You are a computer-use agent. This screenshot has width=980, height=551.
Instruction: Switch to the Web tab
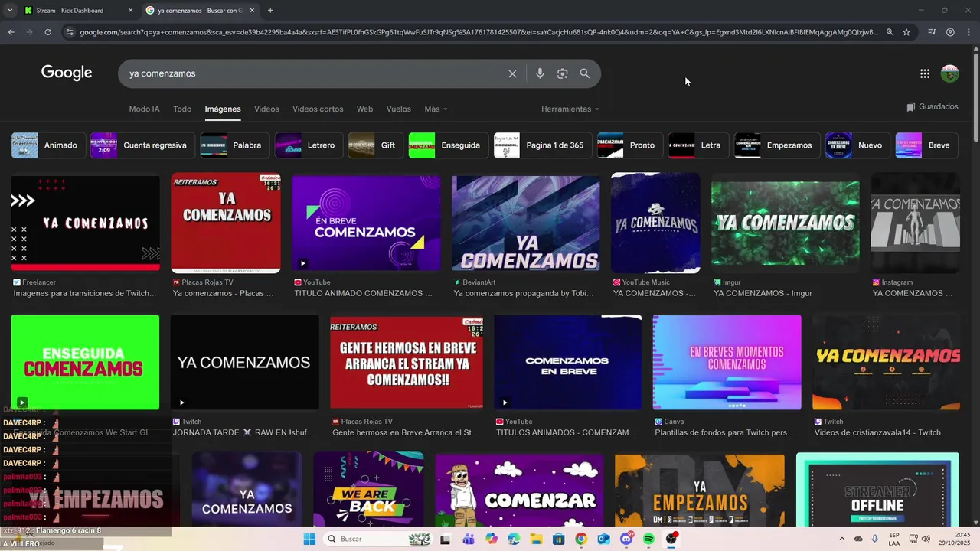pyautogui.click(x=365, y=109)
